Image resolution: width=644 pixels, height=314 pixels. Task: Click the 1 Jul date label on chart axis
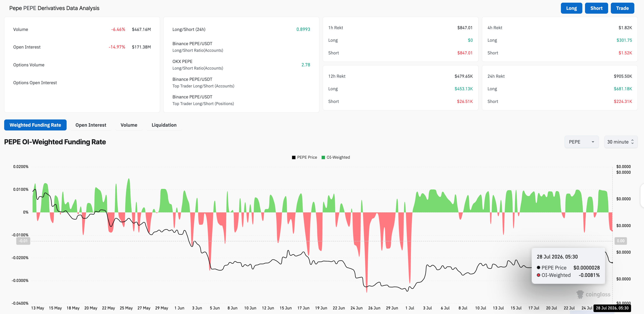click(409, 308)
